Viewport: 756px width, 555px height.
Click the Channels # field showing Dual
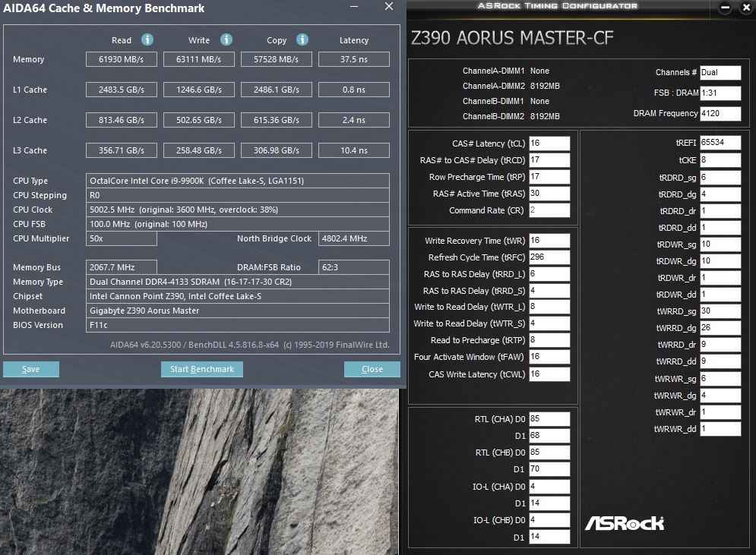point(720,73)
